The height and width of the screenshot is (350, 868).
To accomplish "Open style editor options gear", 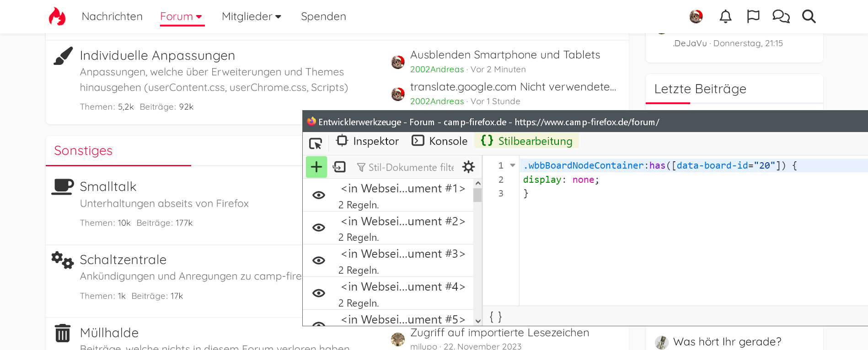I will click(x=468, y=167).
